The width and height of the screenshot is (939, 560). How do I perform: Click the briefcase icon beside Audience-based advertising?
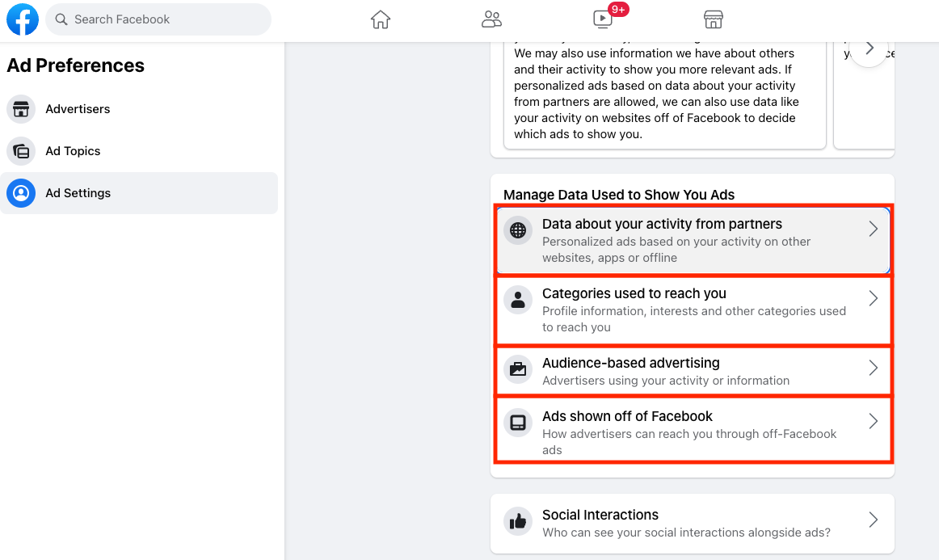pos(518,369)
